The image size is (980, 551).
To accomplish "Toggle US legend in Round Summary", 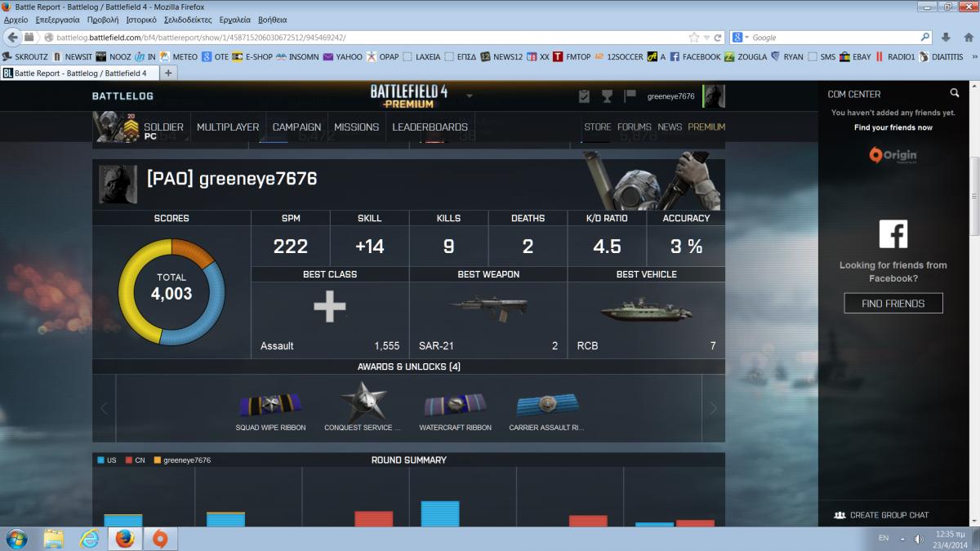I will (107, 460).
